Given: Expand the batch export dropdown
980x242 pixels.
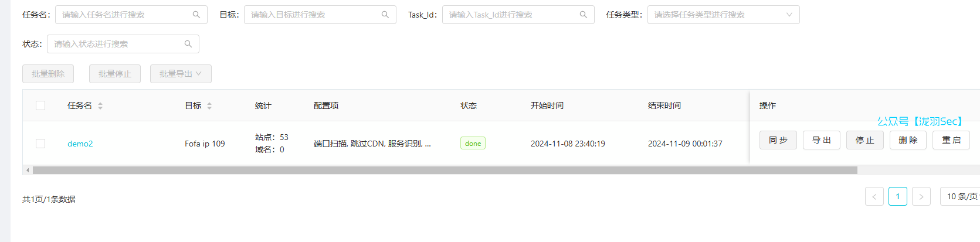Looking at the screenshot, I should (181, 74).
